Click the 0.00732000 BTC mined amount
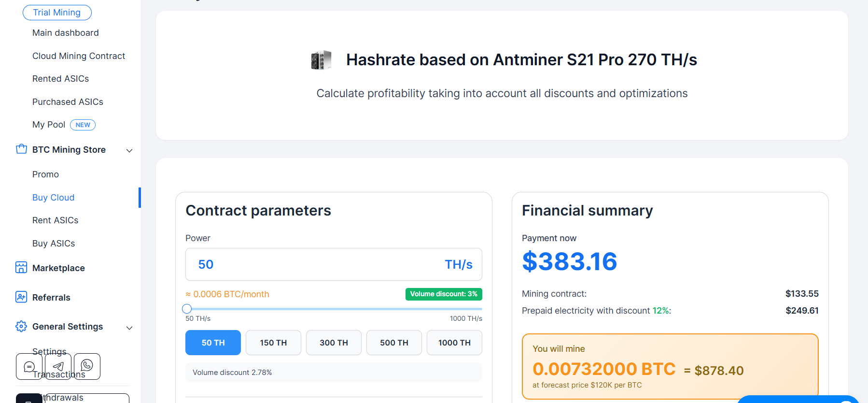 point(604,369)
